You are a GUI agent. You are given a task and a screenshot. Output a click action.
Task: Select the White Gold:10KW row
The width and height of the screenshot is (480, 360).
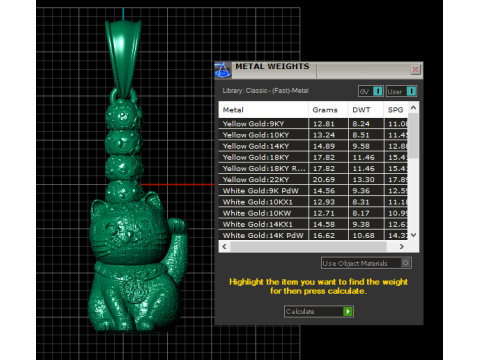click(x=313, y=213)
